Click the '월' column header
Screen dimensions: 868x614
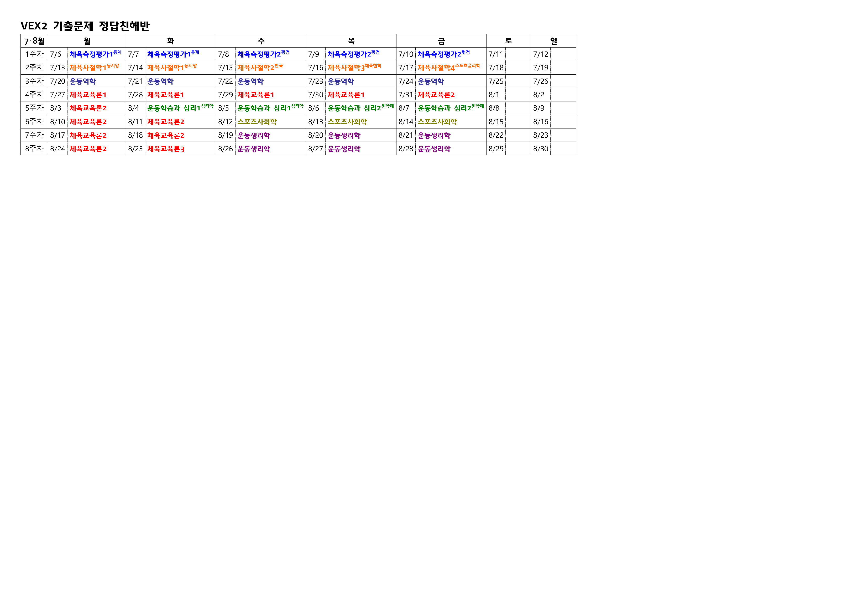pos(87,41)
